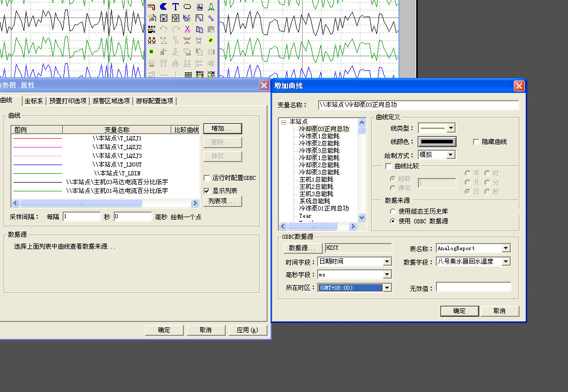Select the report window tool
This screenshot has width=568, height=392.
(x=152, y=18)
